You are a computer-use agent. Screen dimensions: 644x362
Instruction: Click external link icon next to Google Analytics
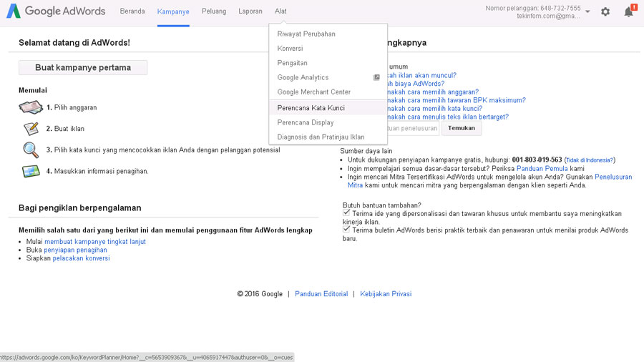376,77
